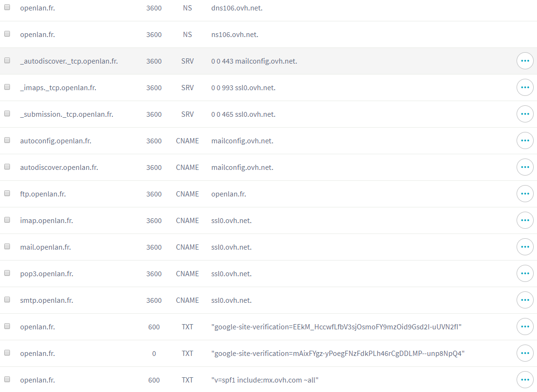The image size is (537, 392).
Task: Select the checkbox for ns106.ovh.net NS record
Action: [7, 34]
